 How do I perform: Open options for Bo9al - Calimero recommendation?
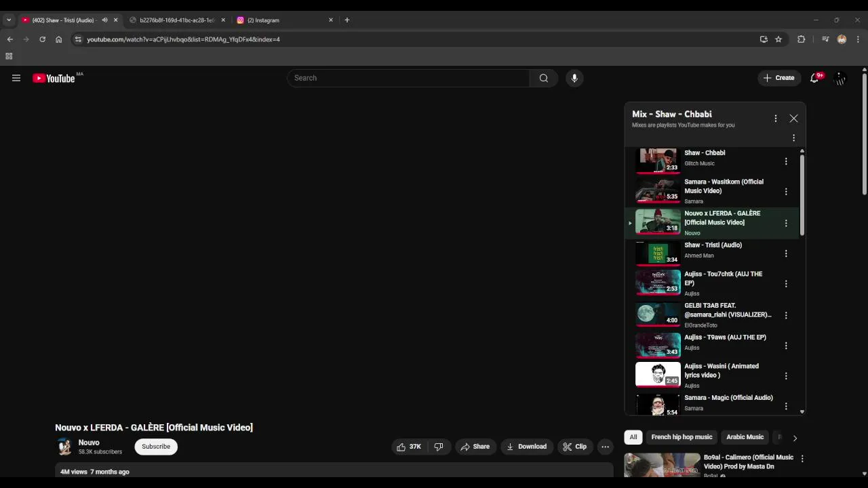802,459
